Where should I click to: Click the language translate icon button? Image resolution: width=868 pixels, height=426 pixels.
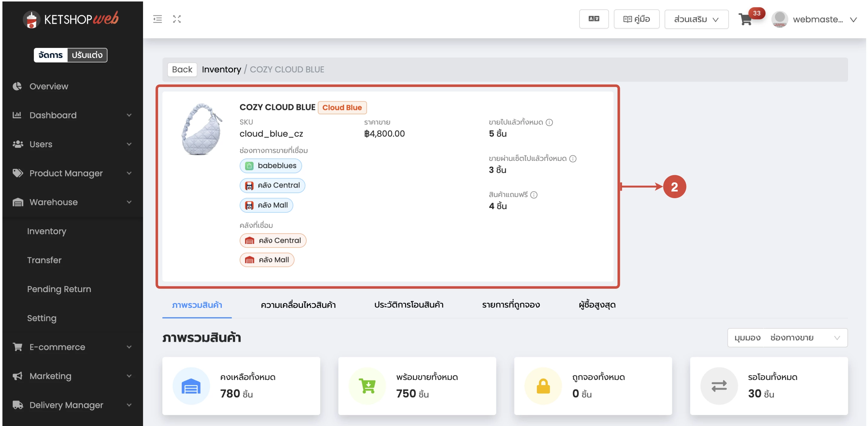pyautogui.click(x=594, y=19)
